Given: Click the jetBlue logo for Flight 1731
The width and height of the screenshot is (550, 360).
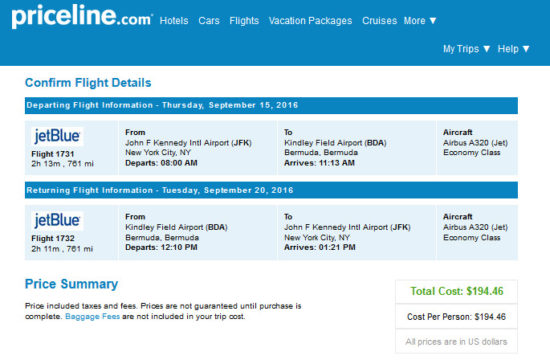Looking at the screenshot, I should [57, 136].
